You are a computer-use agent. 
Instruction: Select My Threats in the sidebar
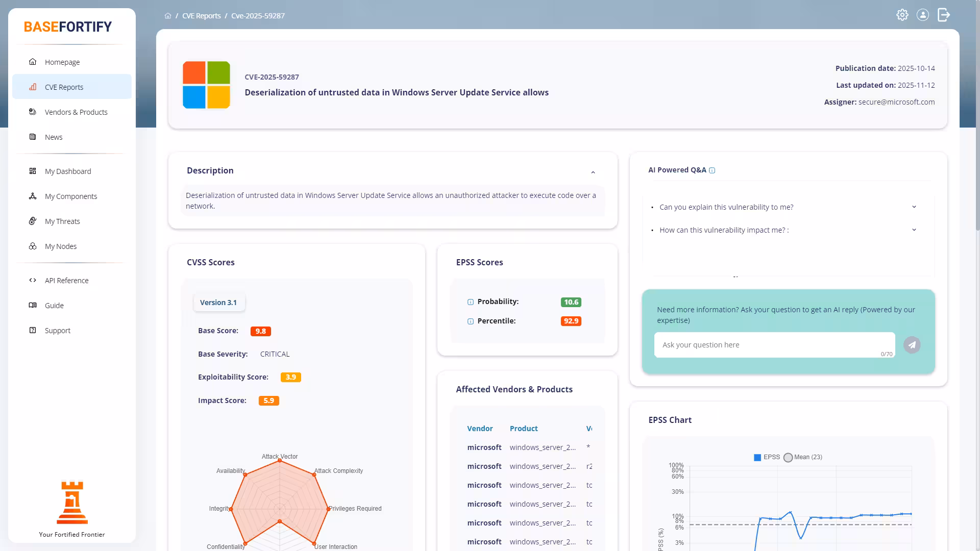62,221
